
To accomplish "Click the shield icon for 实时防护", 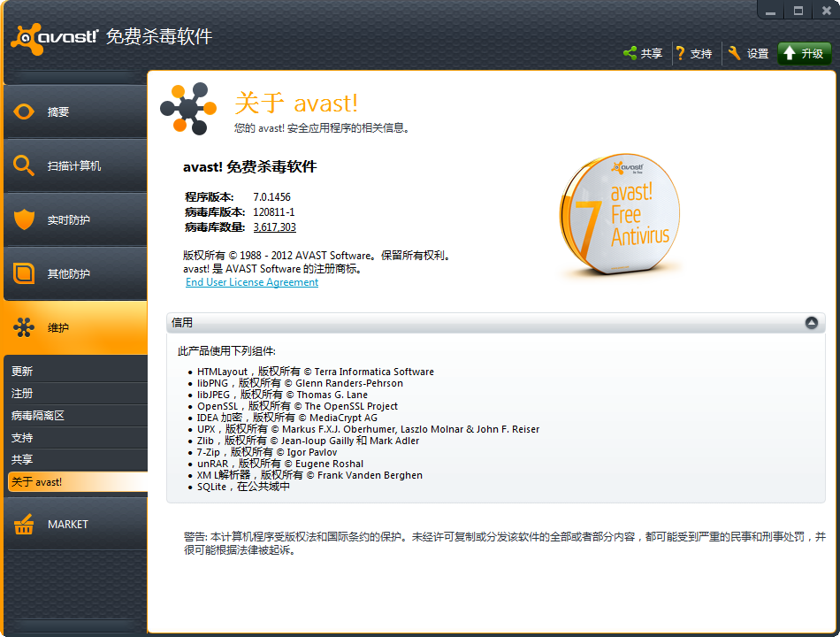I will (24, 219).
